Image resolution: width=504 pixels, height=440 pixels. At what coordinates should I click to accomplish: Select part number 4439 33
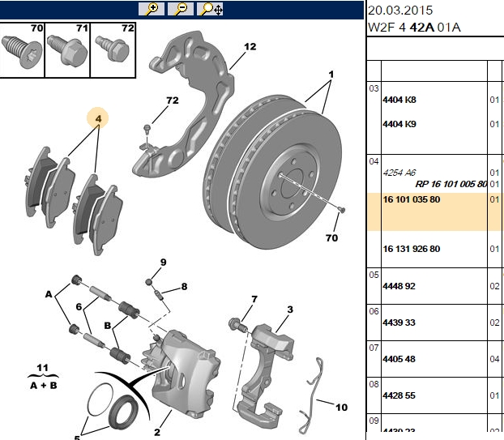[399, 323]
